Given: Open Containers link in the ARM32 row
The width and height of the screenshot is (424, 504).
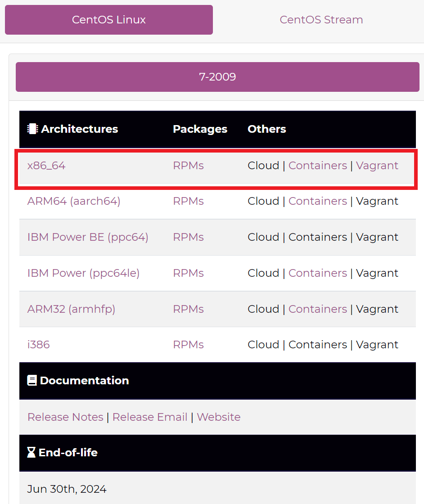Looking at the screenshot, I should [x=318, y=309].
